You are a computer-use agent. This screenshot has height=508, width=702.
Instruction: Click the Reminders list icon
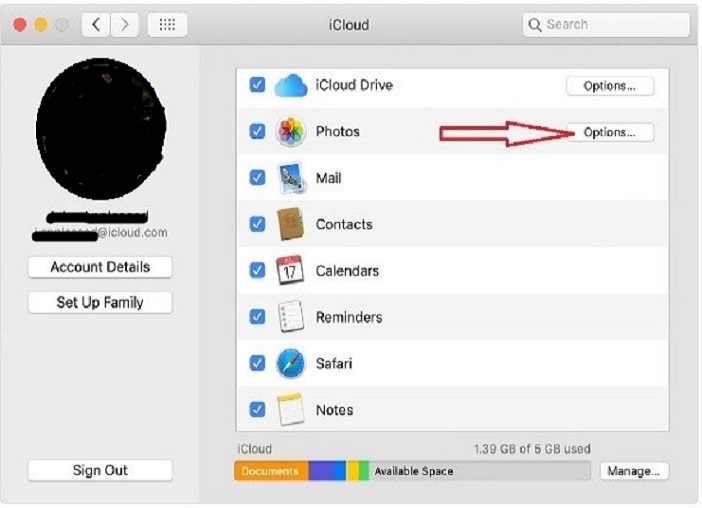290,317
